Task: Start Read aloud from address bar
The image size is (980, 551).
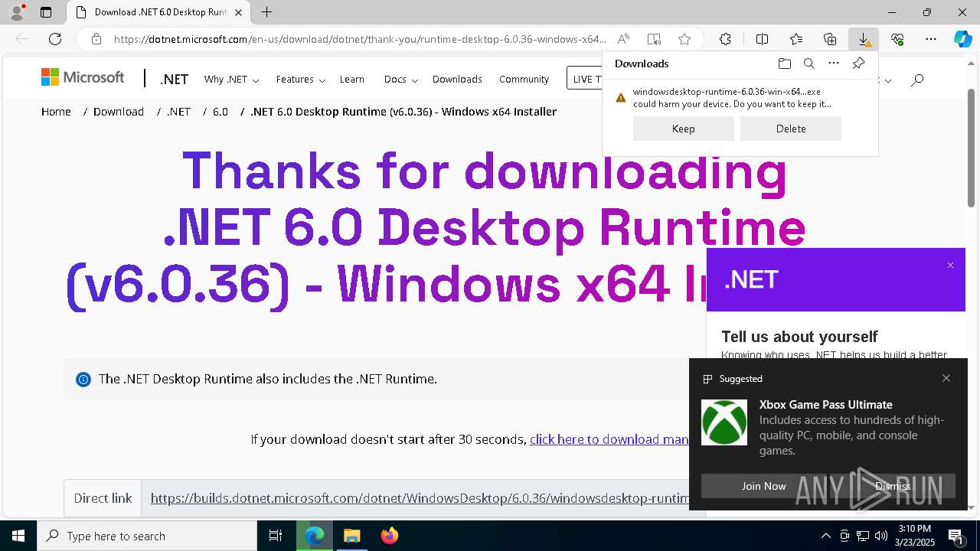Action: (624, 39)
